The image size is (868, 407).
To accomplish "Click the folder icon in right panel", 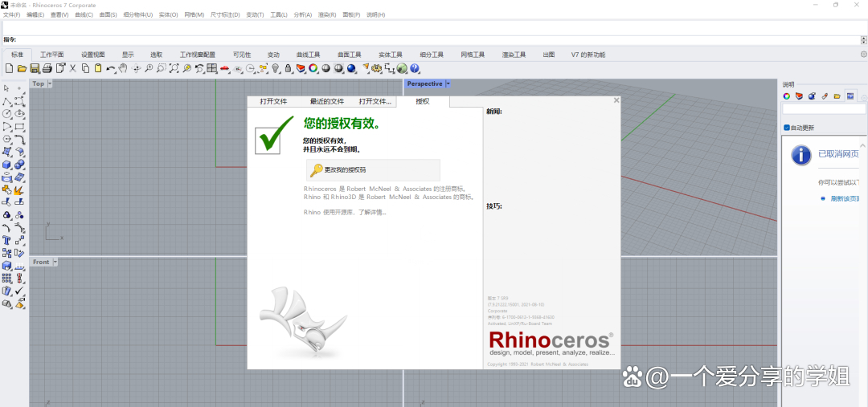I will coord(837,96).
